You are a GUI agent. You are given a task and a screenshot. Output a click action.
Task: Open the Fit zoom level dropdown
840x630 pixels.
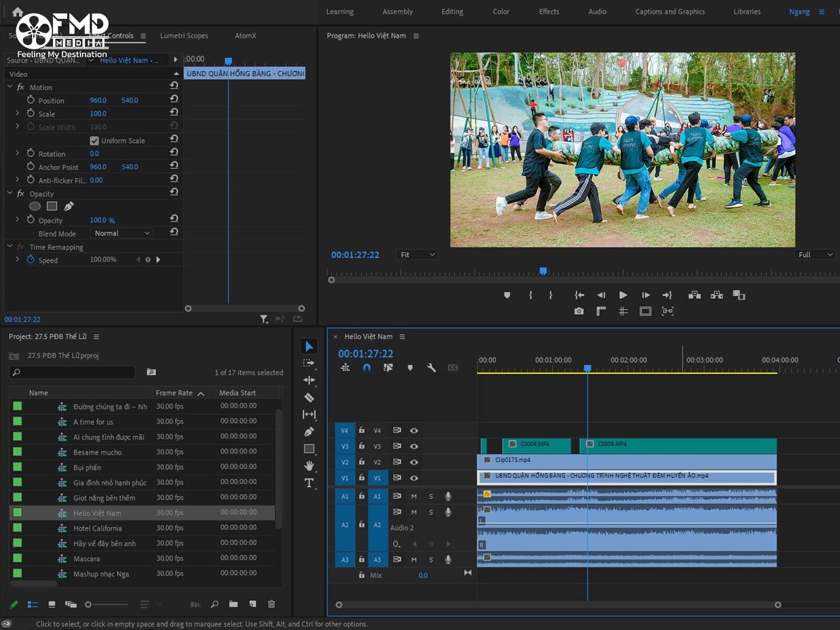point(417,255)
